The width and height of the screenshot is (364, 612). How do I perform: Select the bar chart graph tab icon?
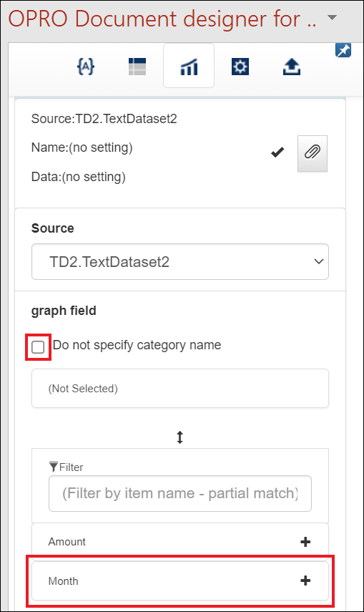[189, 67]
